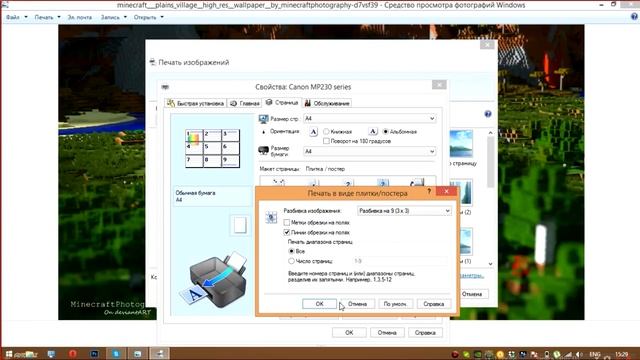Open the Открыть menu
This screenshot has width=640, height=360.
point(148,17)
